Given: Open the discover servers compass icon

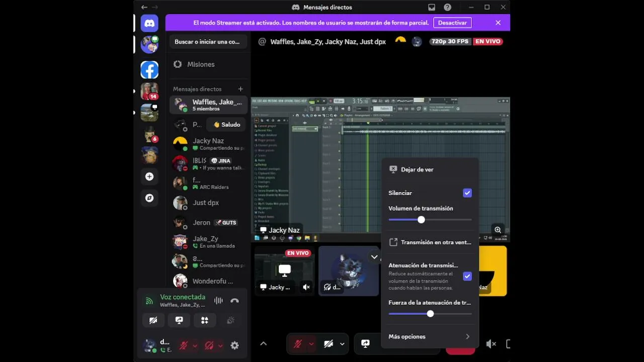Looking at the screenshot, I should pyautogui.click(x=149, y=198).
